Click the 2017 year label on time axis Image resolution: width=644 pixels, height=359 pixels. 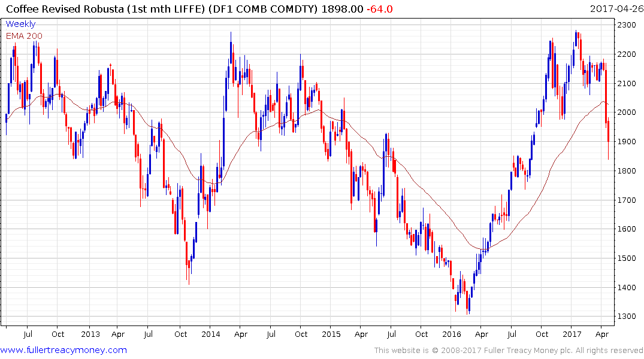tap(572, 334)
